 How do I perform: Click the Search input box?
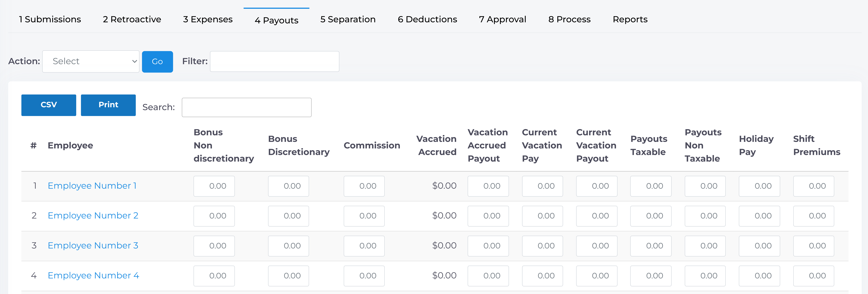click(246, 107)
